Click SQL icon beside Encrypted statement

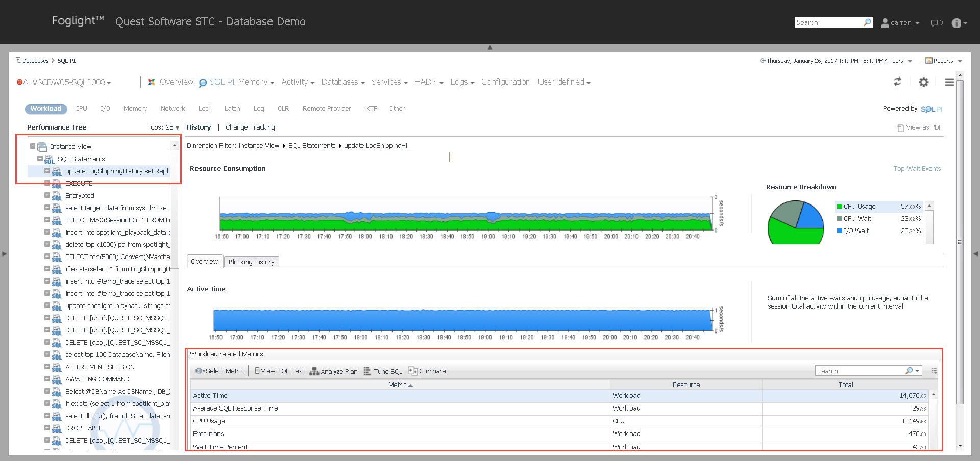coord(57,196)
